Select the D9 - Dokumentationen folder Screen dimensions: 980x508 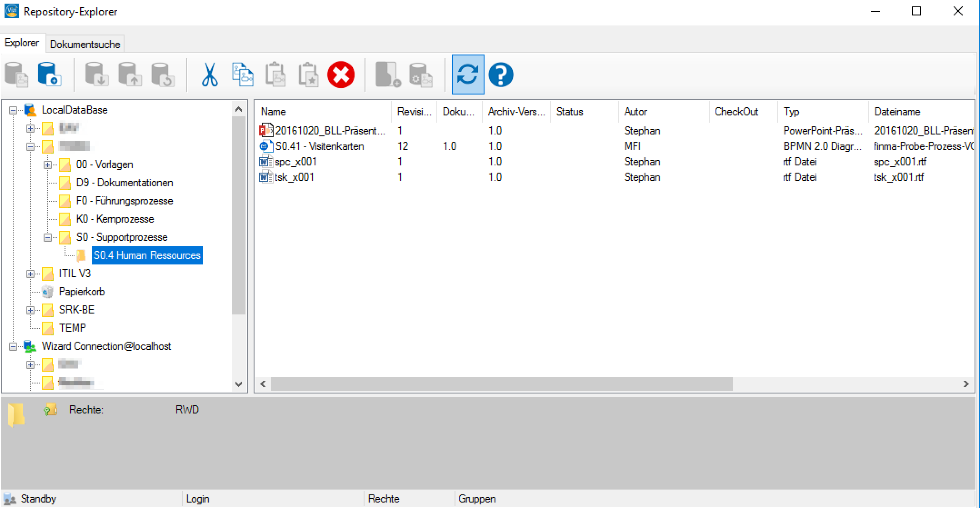[125, 183]
